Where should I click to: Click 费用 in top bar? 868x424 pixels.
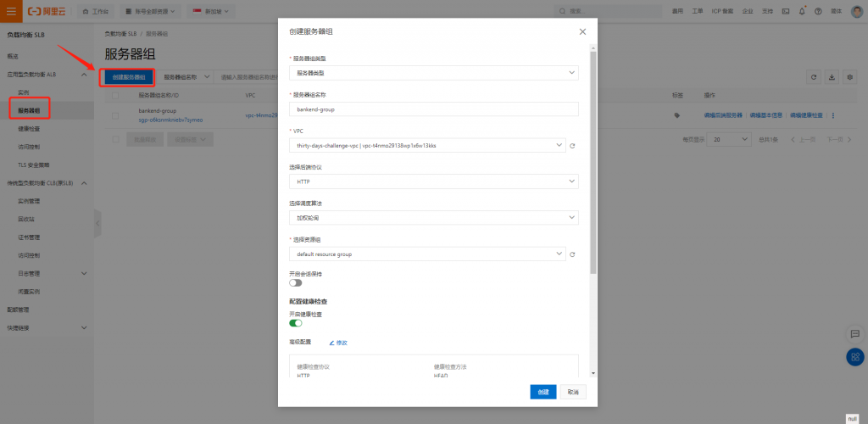click(677, 11)
